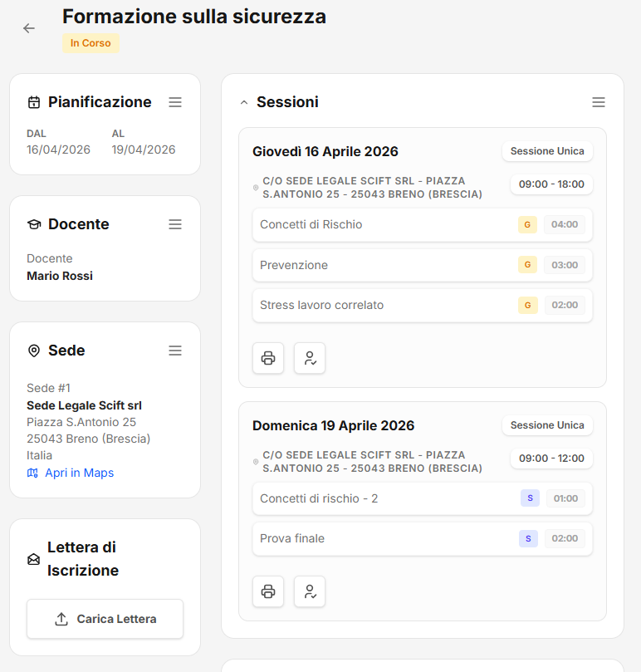Screen dimensions: 641x672
Task: Select the Concetti di Rischio module row
Action: pos(374,224)
